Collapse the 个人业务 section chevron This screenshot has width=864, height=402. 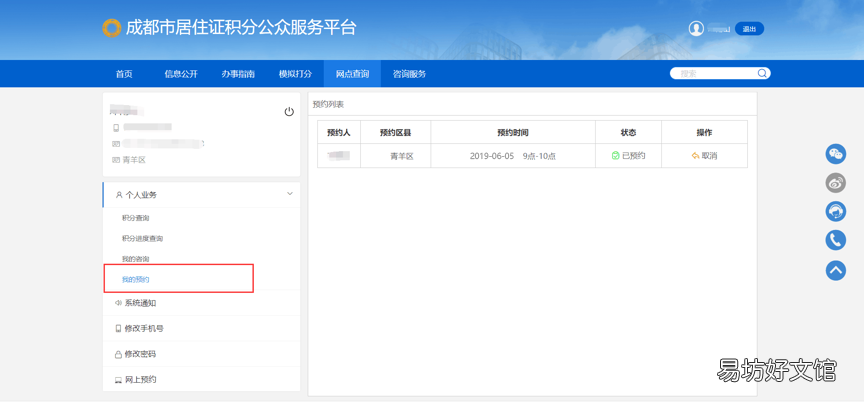[x=290, y=194]
